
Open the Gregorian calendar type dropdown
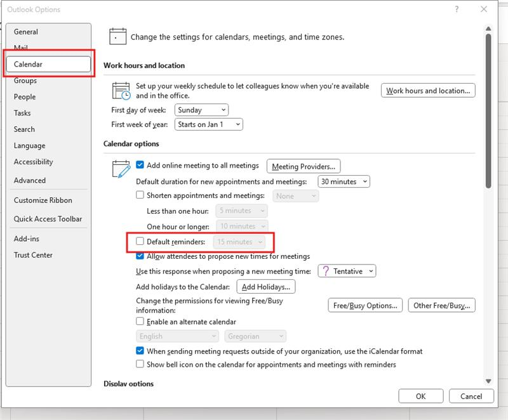click(x=255, y=336)
